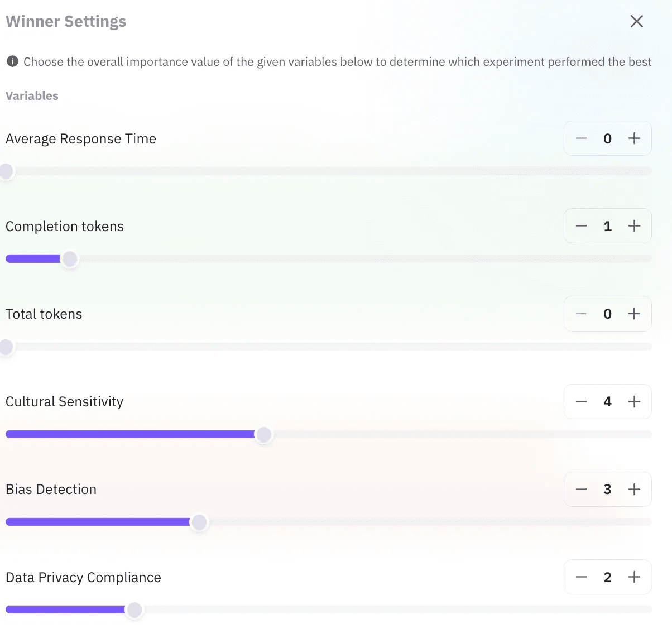Click the Data Privacy Compliance value 2
Viewport: 672px width, 643px height.
pyautogui.click(x=608, y=577)
